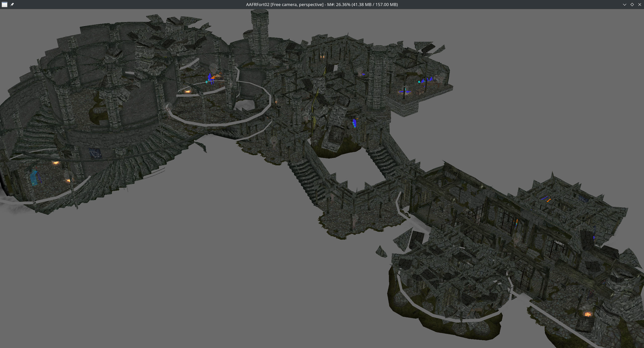Click the minimize chevron in the titlebar
Viewport: 644px width, 348px height.
tap(624, 4)
